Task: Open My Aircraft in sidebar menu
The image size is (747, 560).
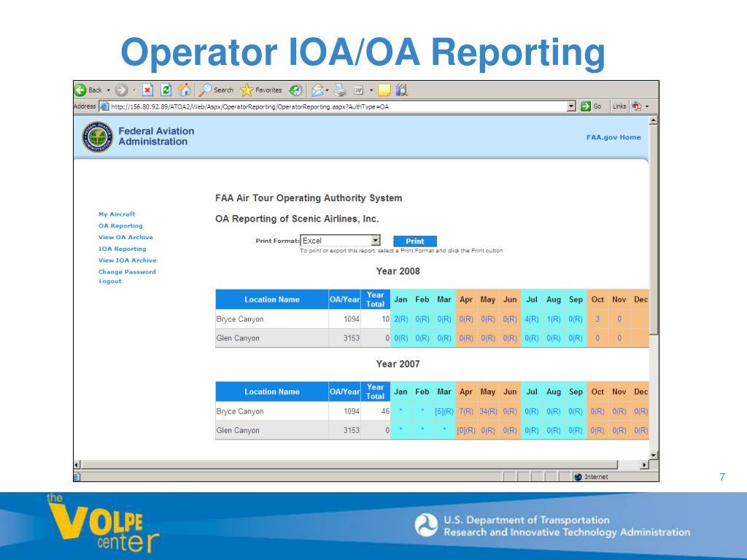Action: coord(117,214)
